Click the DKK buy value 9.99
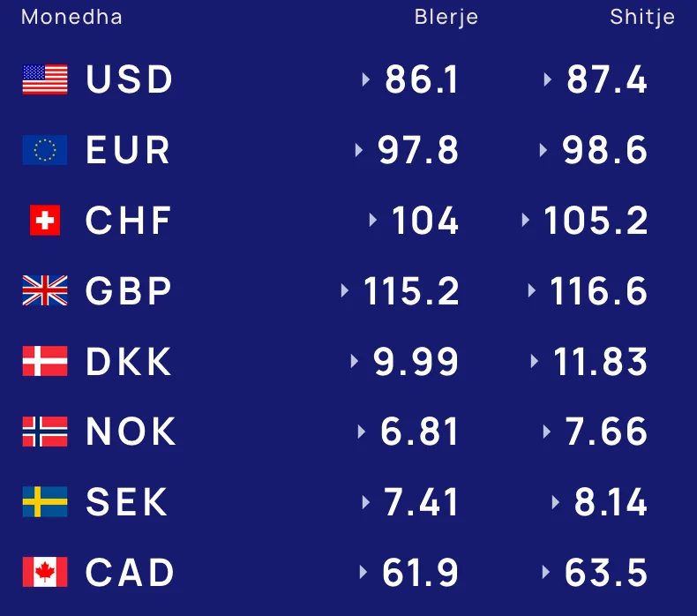Image resolution: width=697 pixels, height=616 pixels. click(x=416, y=361)
